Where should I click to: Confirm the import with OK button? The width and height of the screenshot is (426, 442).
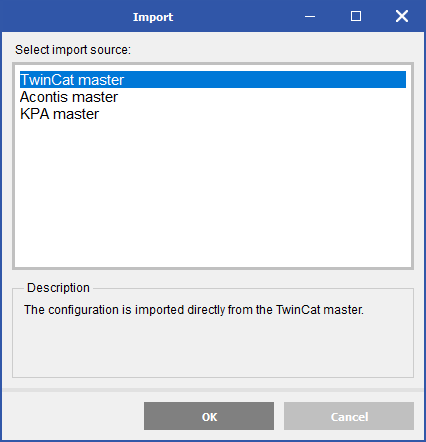tap(209, 416)
